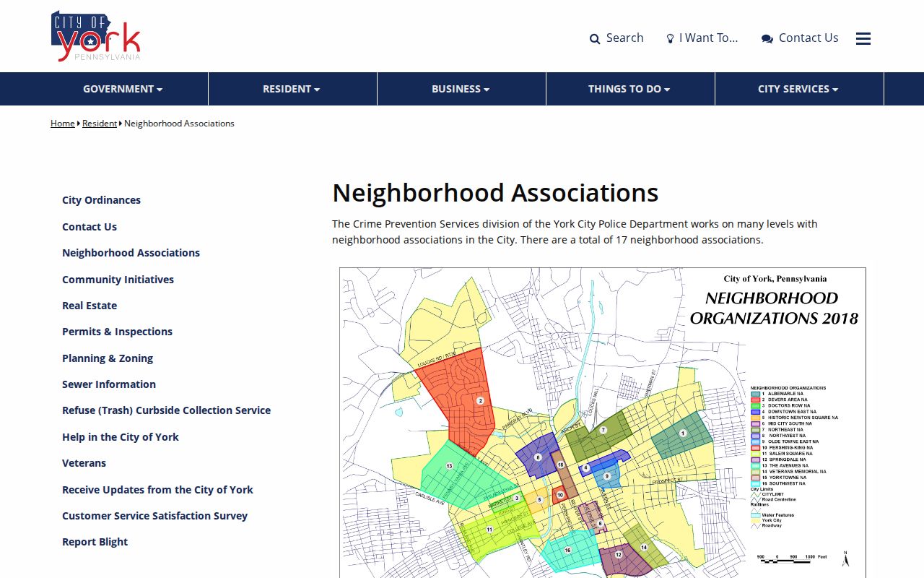Open the Veterans sidebar link
This screenshot has width=924, height=578.
point(84,463)
